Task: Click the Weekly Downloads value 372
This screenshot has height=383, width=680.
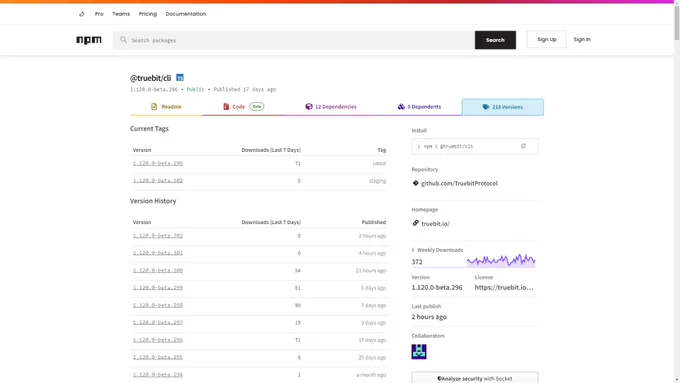Action: pos(417,262)
